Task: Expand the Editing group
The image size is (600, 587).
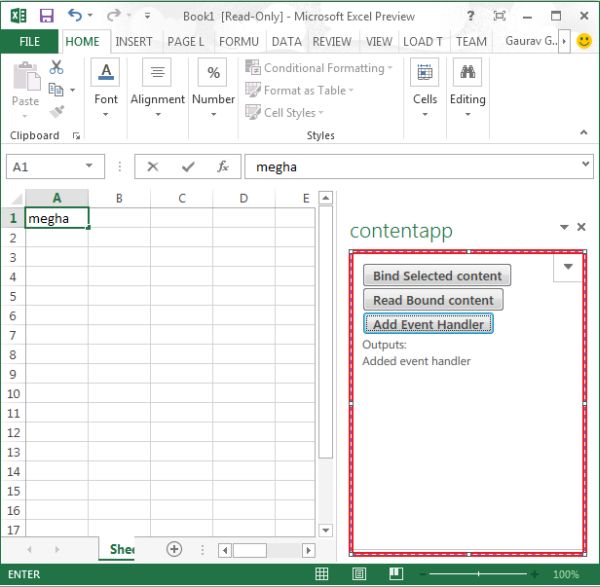Action: 468,88
